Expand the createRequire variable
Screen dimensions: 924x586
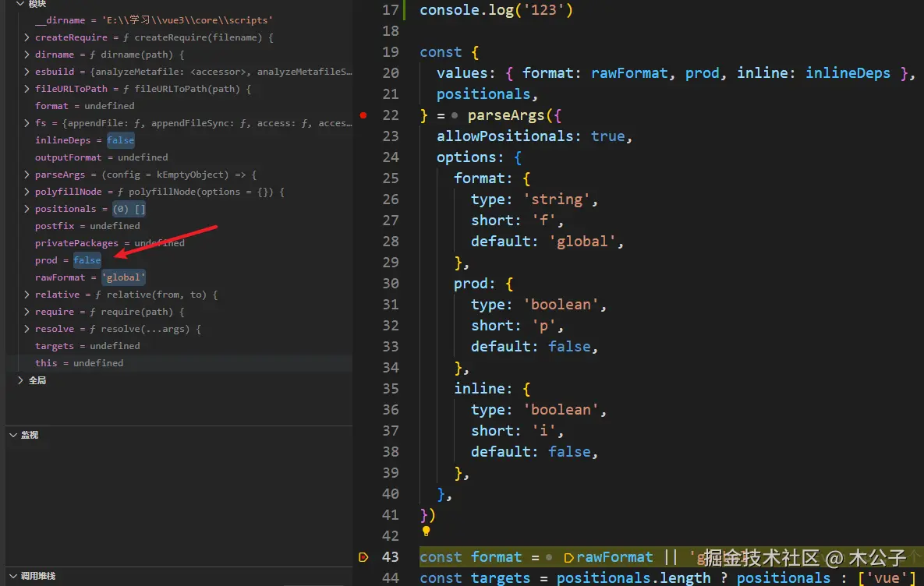[x=27, y=37]
